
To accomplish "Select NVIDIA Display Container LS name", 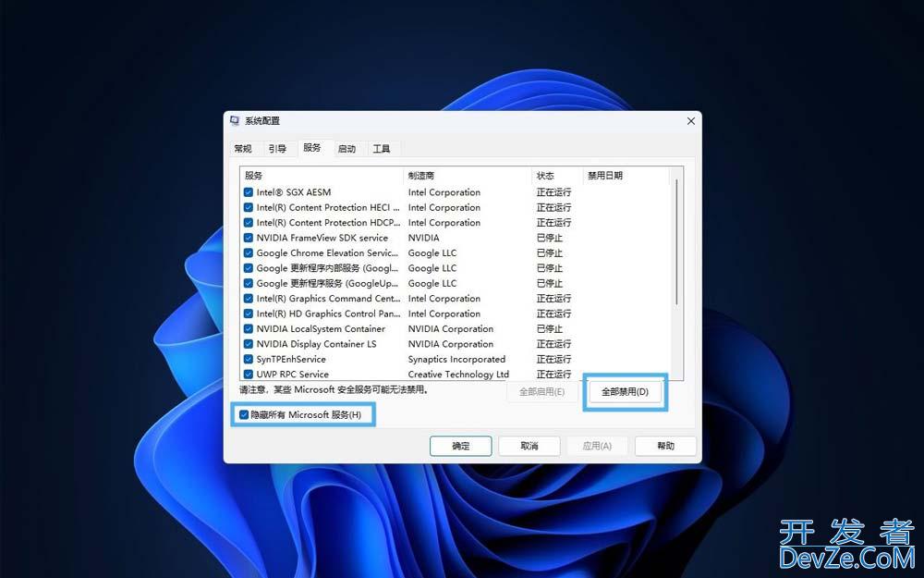I will [x=316, y=344].
